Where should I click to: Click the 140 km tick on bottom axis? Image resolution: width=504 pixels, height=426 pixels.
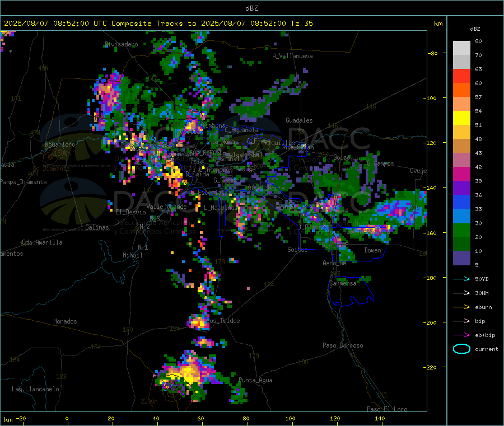click(380, 418)
